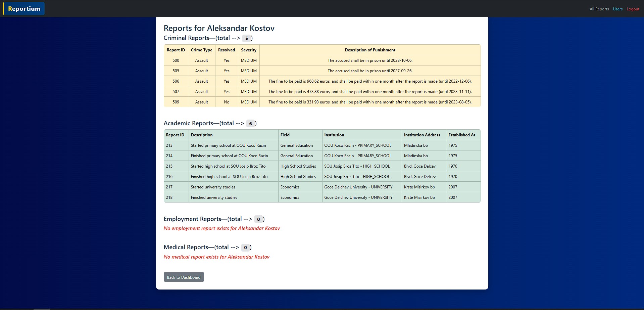644x310 pixels.
Task: Click the Field column header
Action: coord(300,135)
